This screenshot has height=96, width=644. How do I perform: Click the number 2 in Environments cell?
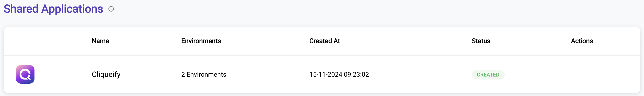click(x=183, y=75)
